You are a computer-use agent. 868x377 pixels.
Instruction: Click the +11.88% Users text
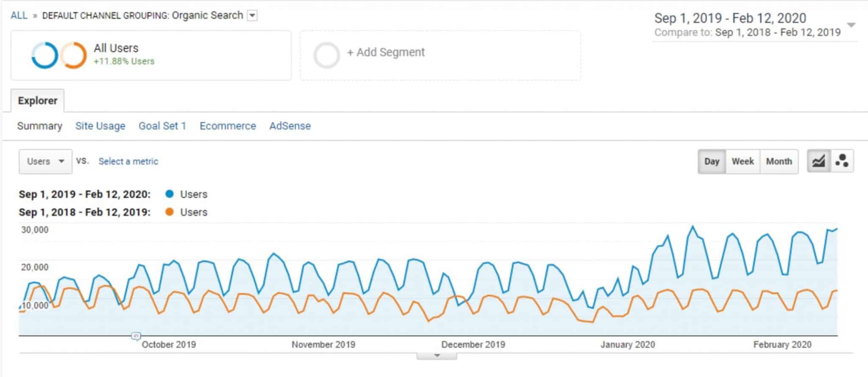[x=124, y=61]
